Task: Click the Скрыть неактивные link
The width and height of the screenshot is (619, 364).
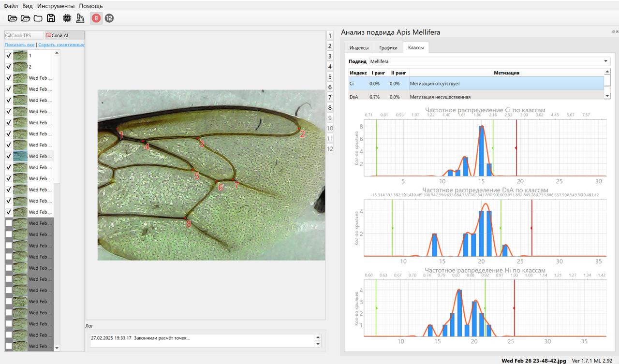Action: (x=61, y=44)
